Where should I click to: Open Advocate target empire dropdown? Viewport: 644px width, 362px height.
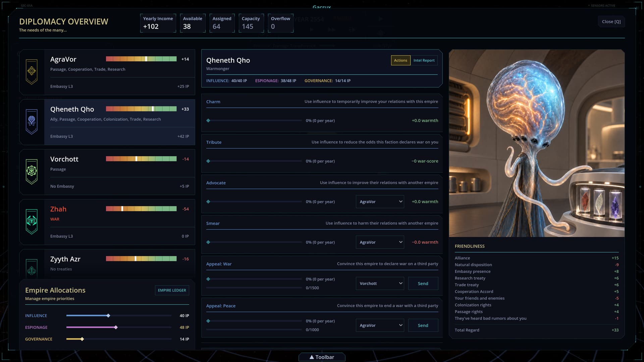point(380,202)
